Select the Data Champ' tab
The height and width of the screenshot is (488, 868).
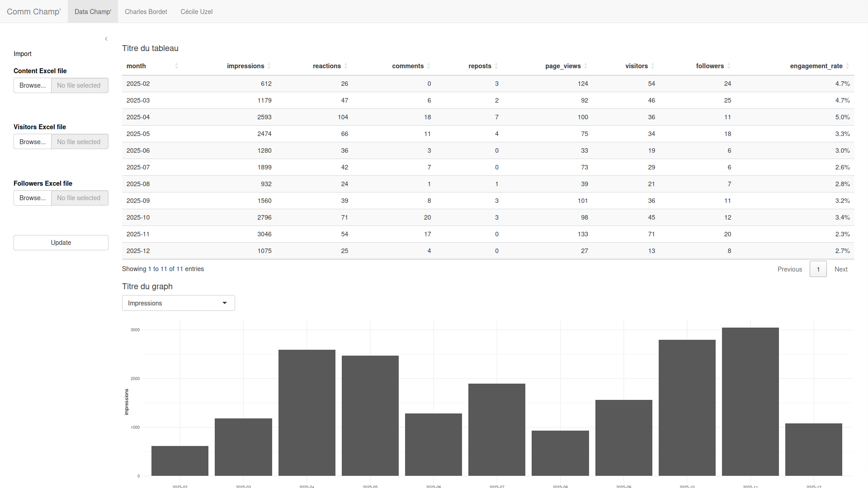tap(93, 12)
